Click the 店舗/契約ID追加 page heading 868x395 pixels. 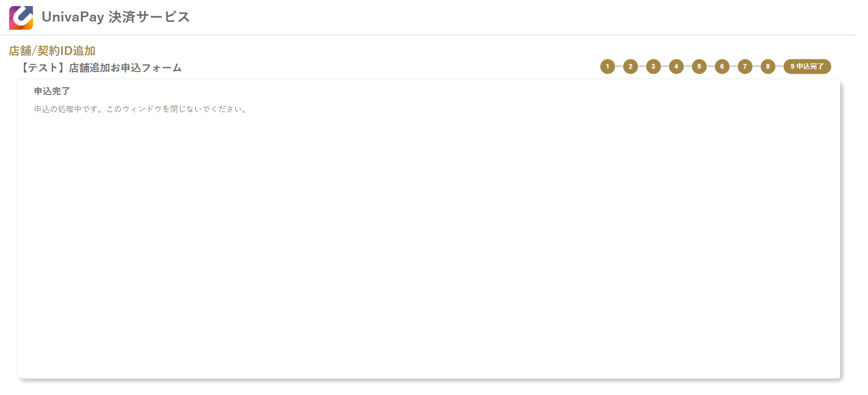[52, 51]
